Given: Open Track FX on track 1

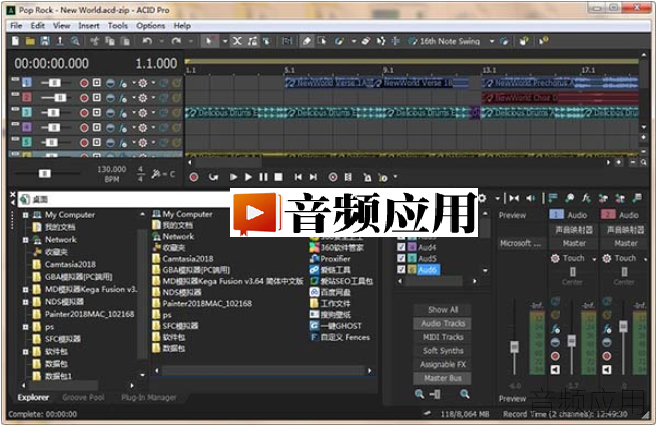Looking at the screenshot, I should click(x=123, y=83).
